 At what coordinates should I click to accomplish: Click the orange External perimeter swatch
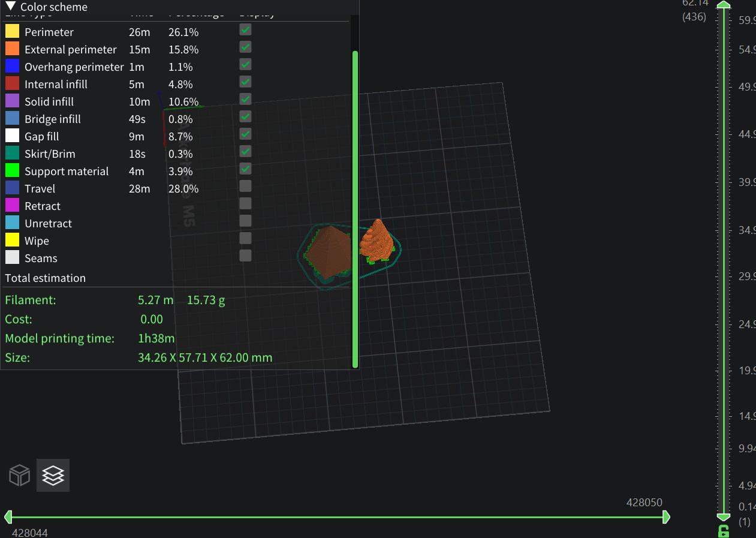[12, 49]
